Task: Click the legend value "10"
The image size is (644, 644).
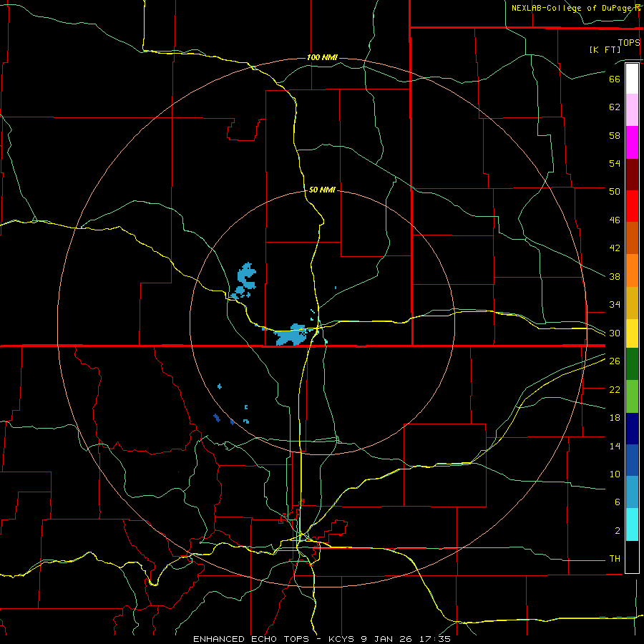Action: point(615,474)
